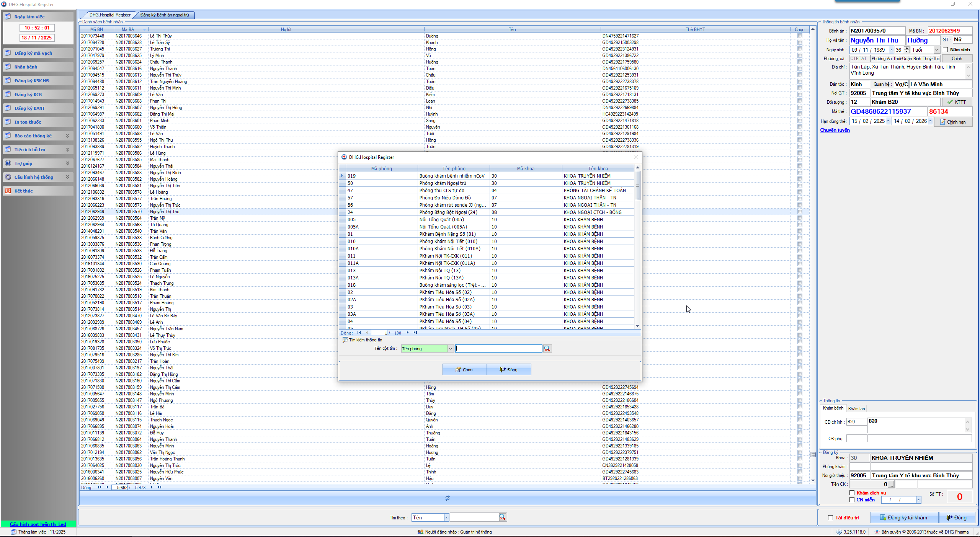
Task: Check the Tái điều trị checkbox
Action: tap(831, 518)
